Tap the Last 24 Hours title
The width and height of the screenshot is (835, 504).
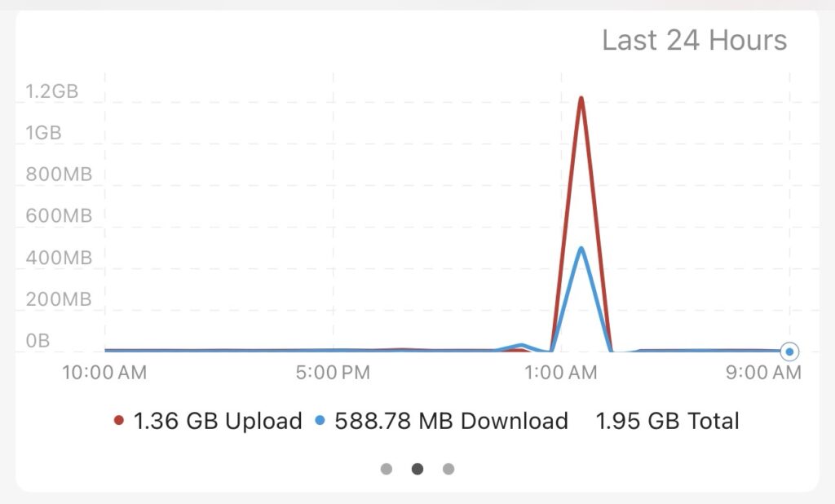click(695, 40)
